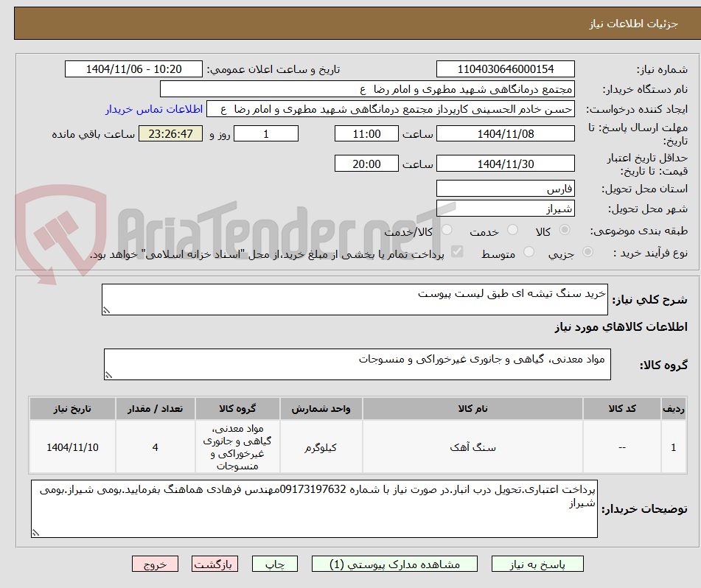Toggle the Islamic treasury payment checkbox

coord(457,251)
